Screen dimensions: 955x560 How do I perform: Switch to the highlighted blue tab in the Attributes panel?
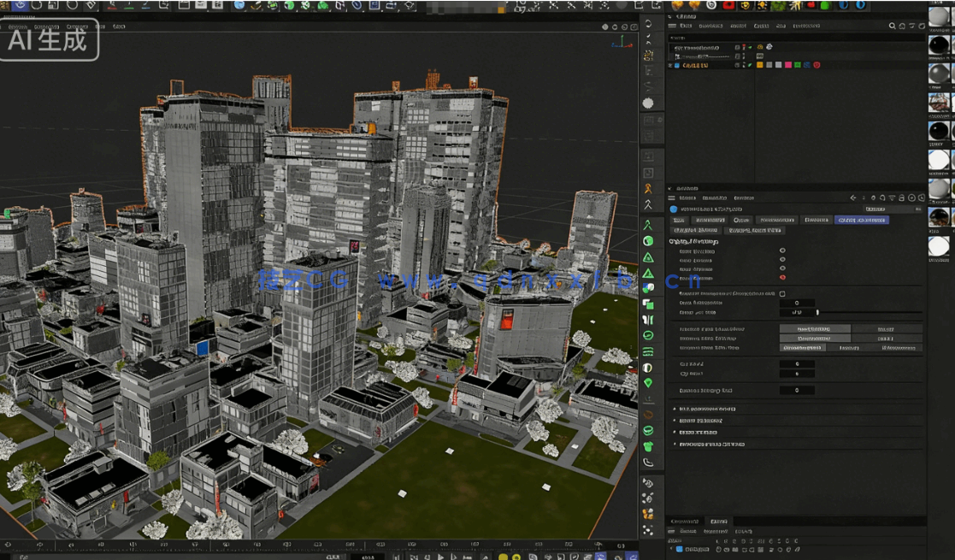tap(862, 221)
